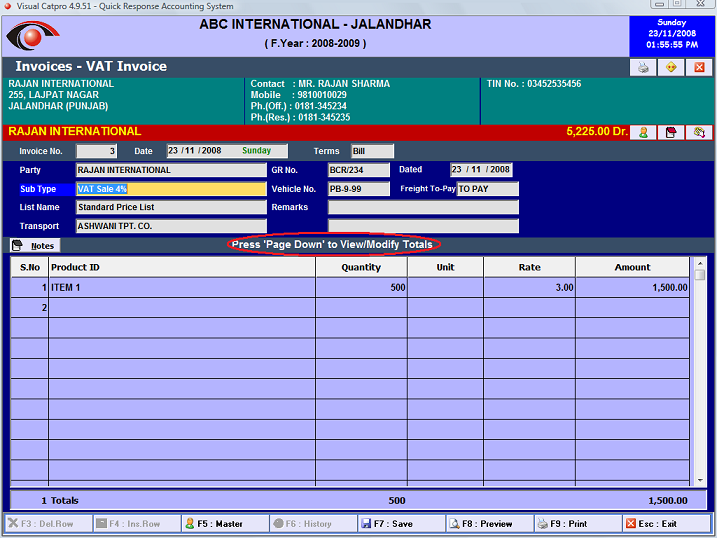Open F5 : Master

(x=225, y=524)
